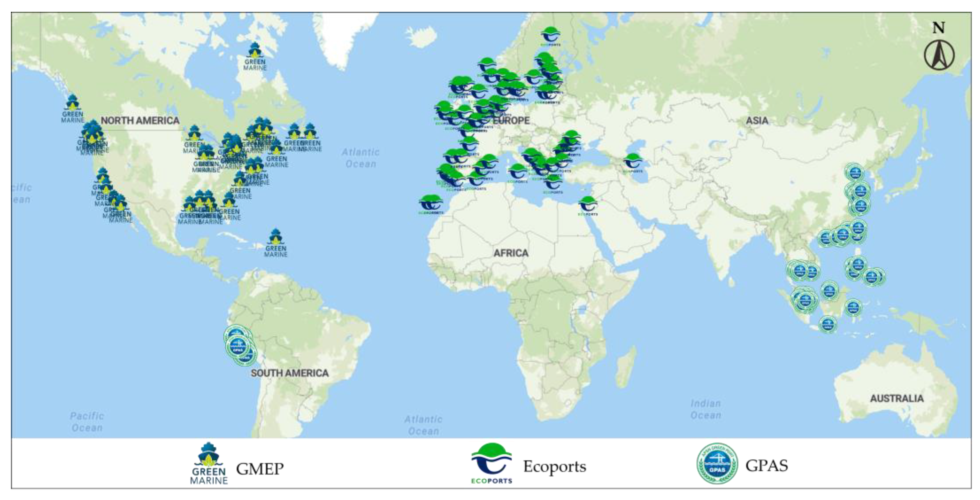Click the Indian Ocean label
The image size is (980, 500).
706,409
